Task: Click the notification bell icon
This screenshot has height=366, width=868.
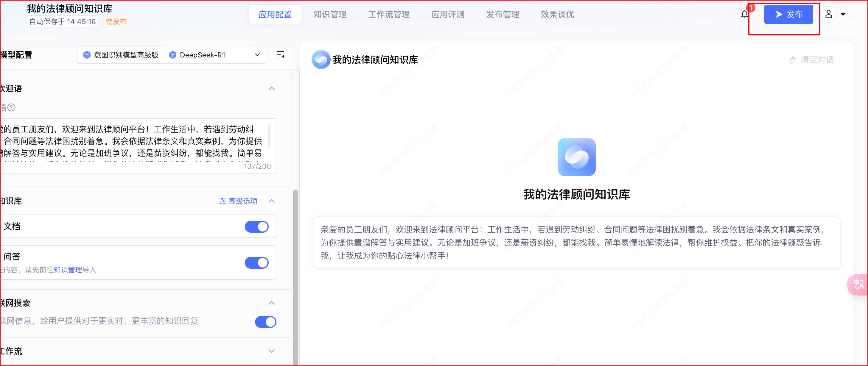Action: coord(744,15)
